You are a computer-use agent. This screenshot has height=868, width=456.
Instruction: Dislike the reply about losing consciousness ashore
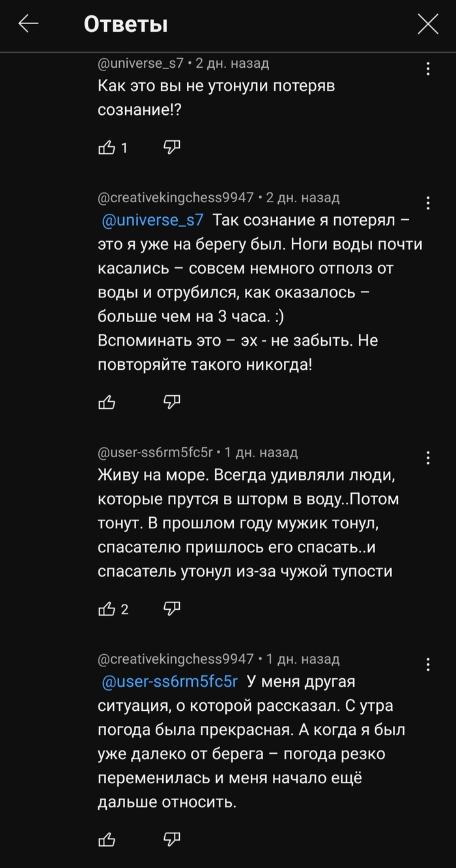[x=171, y=402]
